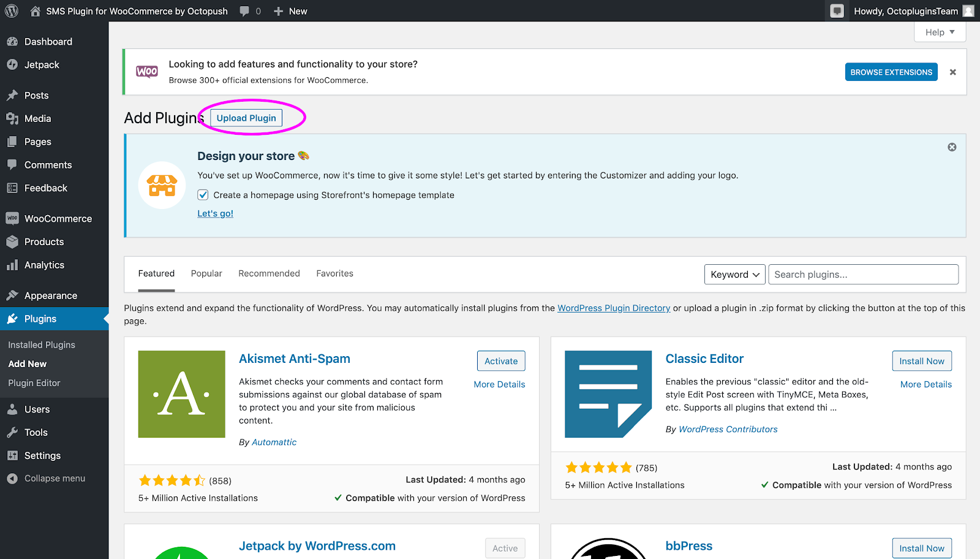Expand the Help dropdown tab
The width and height of the screenshot is (980, 559).
coord(940,32)
